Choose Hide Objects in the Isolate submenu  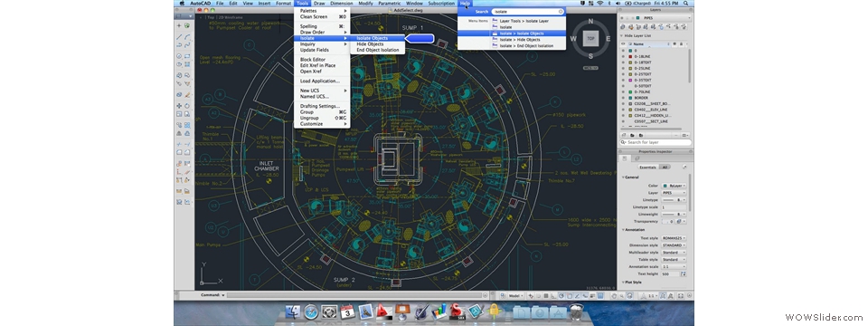[377, 44]
